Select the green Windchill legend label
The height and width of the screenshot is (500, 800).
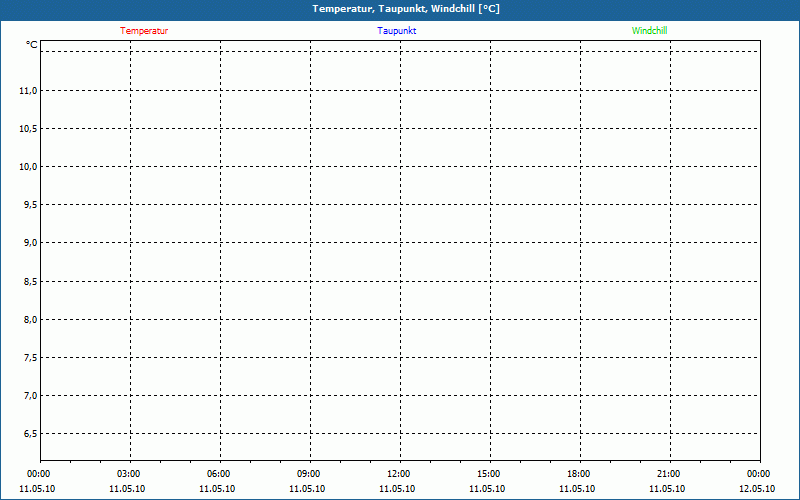tap(649, 31)
